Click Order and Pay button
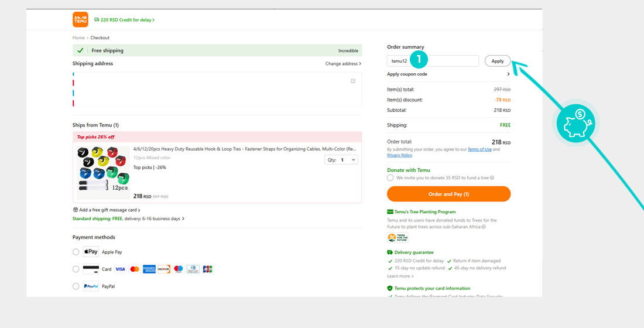Image resolution: width=644 pixels, height=328 pixels. [448, 194]
